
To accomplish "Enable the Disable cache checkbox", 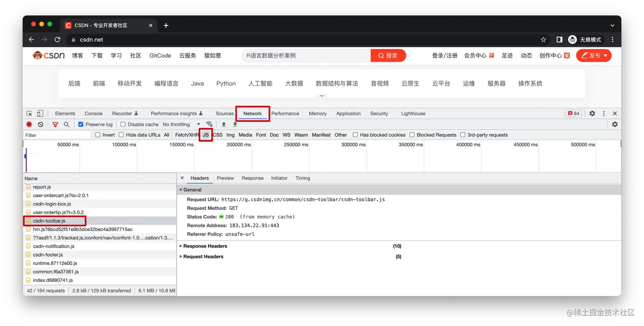I will click(123, 124).
